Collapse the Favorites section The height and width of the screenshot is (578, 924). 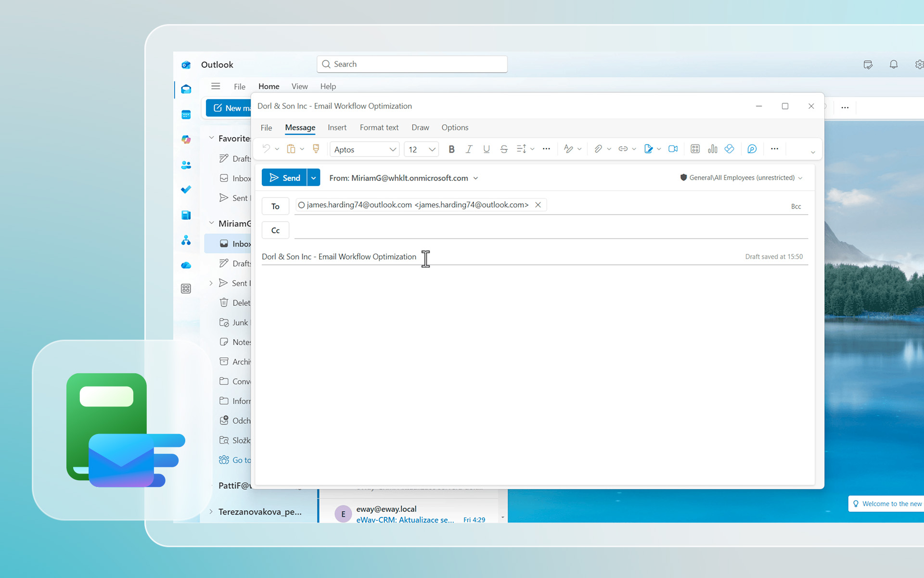[x=212, y=138]
